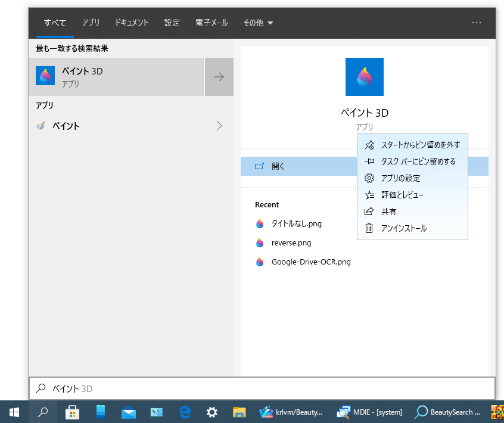Screen dimensions: 504x423
Task: Switch to krlvm/Beauty... taskbar window
Action: point(291,412)
